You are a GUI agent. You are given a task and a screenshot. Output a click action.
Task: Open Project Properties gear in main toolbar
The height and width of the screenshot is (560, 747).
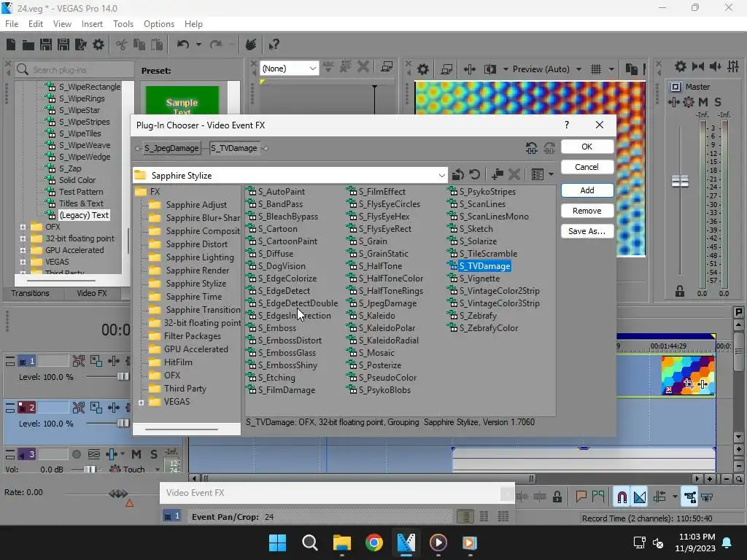coord(98,44)
